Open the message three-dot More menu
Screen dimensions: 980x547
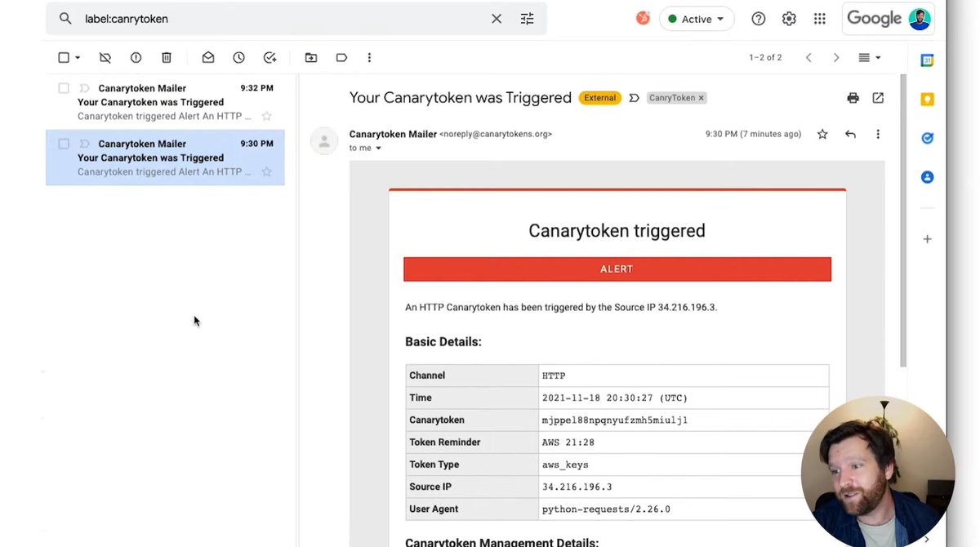click(x=878, y=134)
